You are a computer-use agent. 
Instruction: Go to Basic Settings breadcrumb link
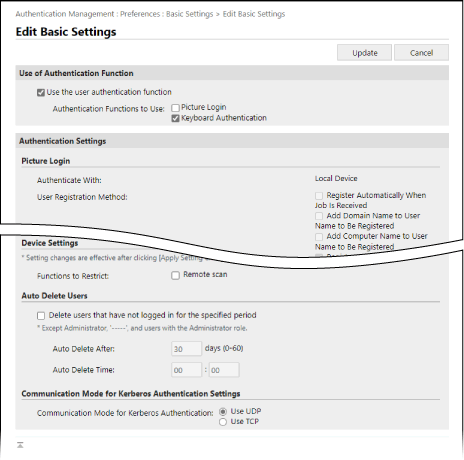click(x=189, y=14)
